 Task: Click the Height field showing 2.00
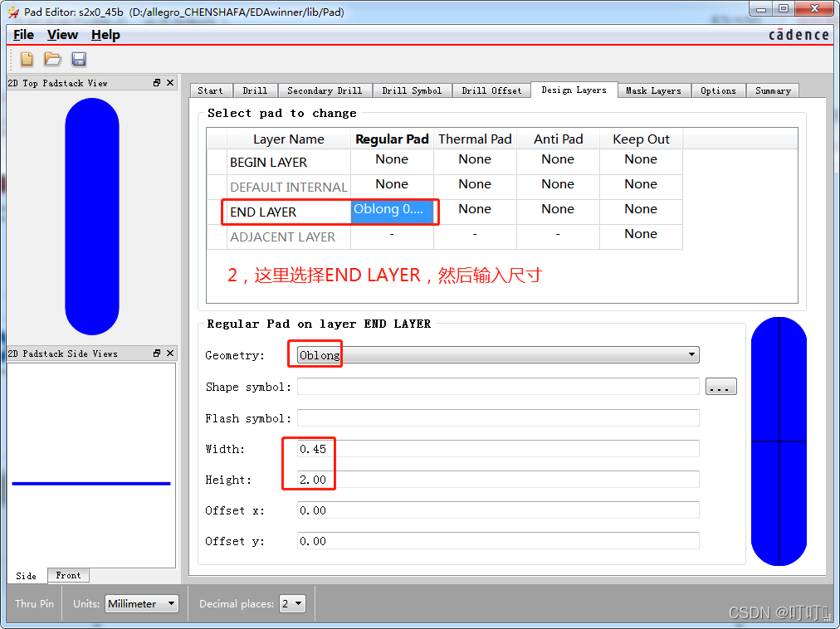click(498, 480)
